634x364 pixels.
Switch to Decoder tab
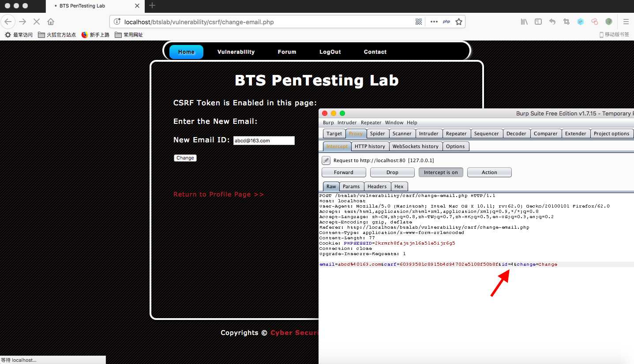516,134
